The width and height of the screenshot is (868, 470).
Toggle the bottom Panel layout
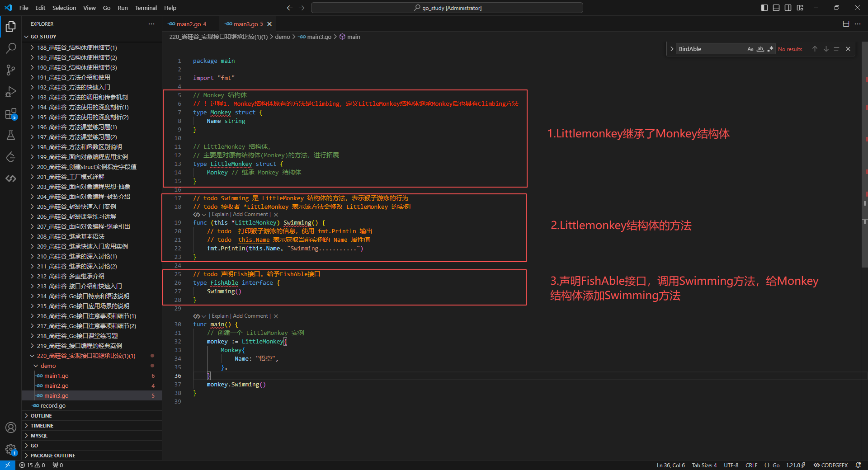point(776,8)
